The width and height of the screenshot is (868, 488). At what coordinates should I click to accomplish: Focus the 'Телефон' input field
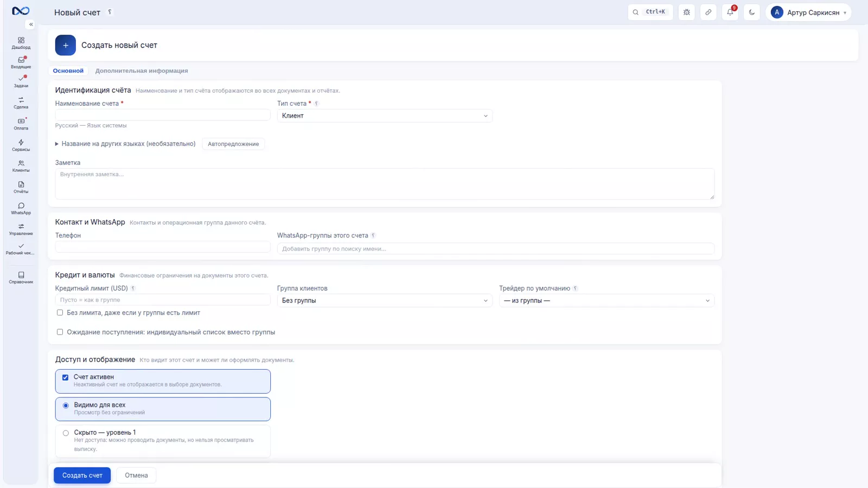point(163,247)
